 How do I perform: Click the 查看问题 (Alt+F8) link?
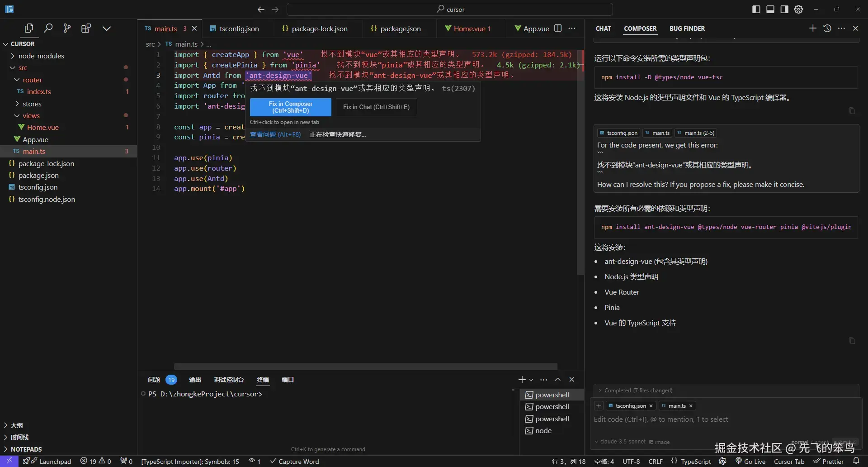[275, 134]
